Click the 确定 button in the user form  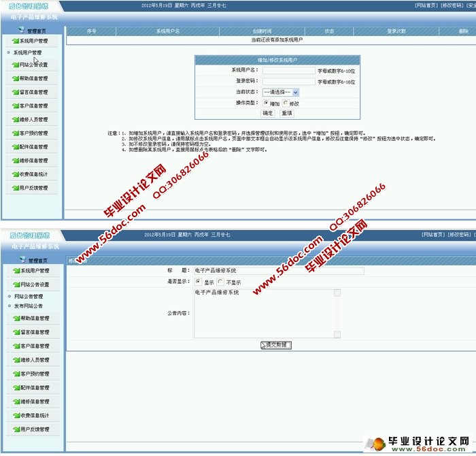267,113
